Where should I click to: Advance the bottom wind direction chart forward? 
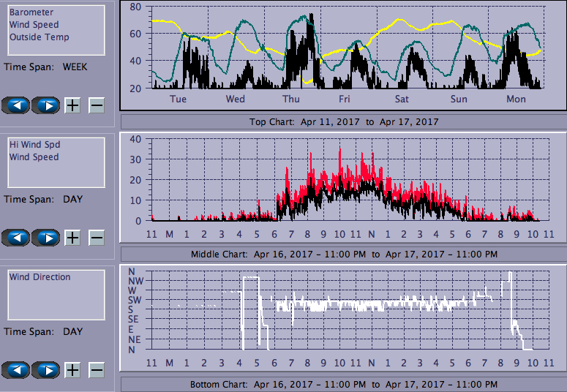coord(47,370)
